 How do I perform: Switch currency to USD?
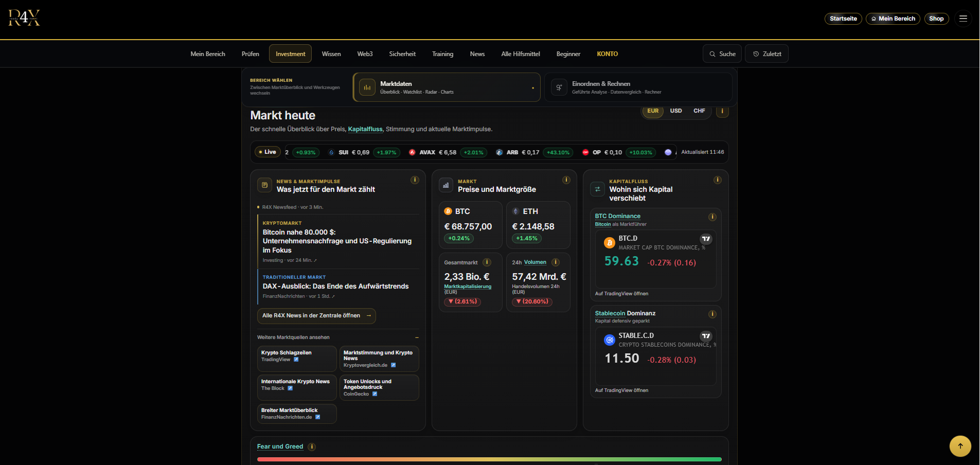(x=676, y=111)
